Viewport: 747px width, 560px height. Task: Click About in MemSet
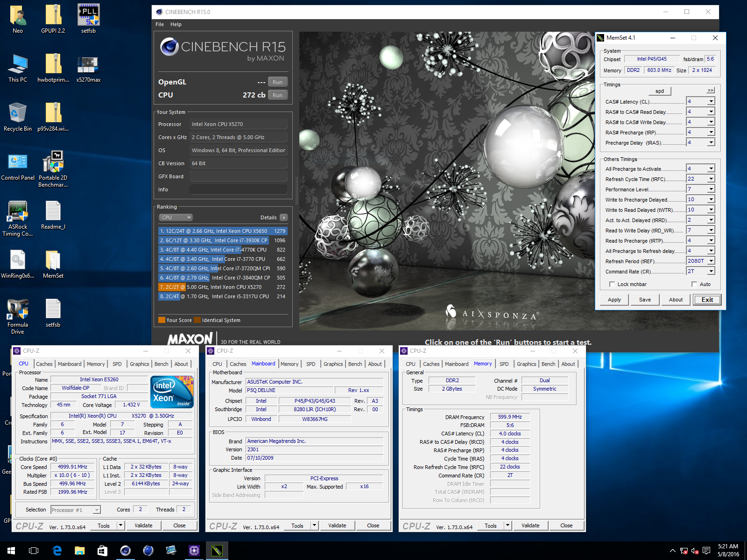[676, 300]
